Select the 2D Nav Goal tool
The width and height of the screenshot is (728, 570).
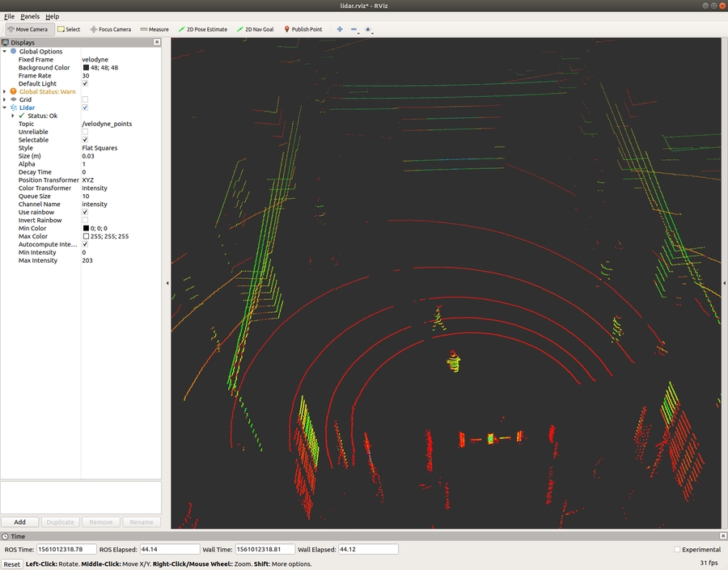click(255, 29)
